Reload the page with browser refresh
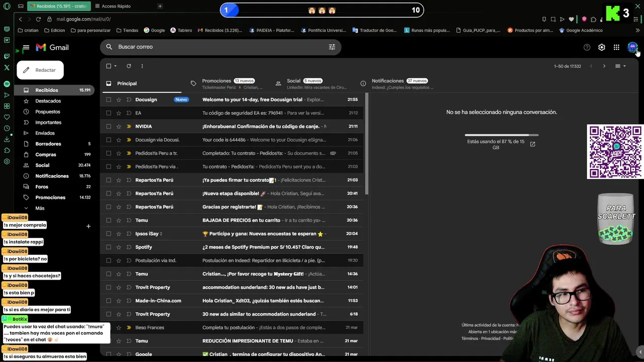 click(x=38, y=19)
